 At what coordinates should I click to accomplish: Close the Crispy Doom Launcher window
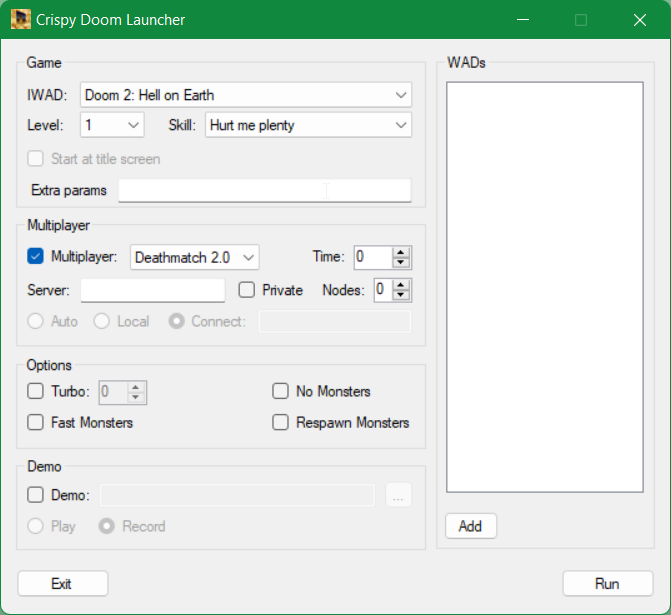(x=640, y=20)
